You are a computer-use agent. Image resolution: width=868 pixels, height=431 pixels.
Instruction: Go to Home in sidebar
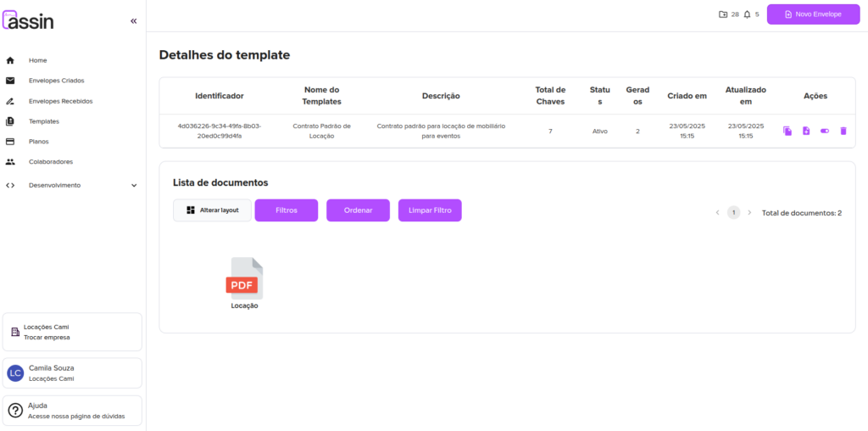click(x=37, y=60)
